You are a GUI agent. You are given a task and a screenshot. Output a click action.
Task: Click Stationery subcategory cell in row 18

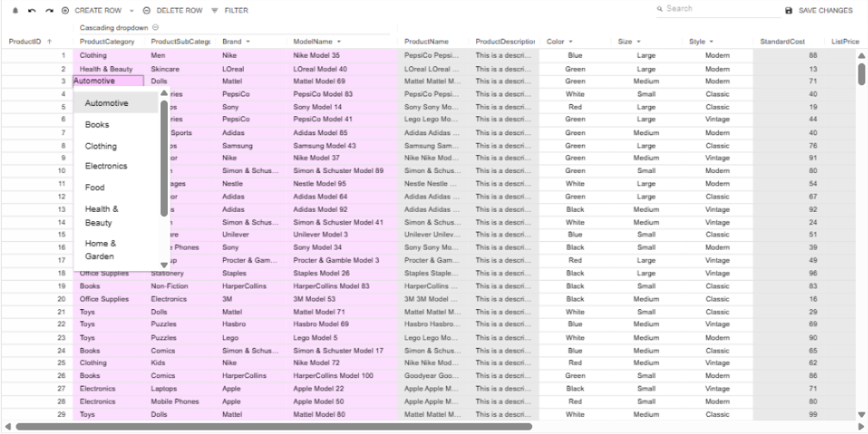click(180, 273)
